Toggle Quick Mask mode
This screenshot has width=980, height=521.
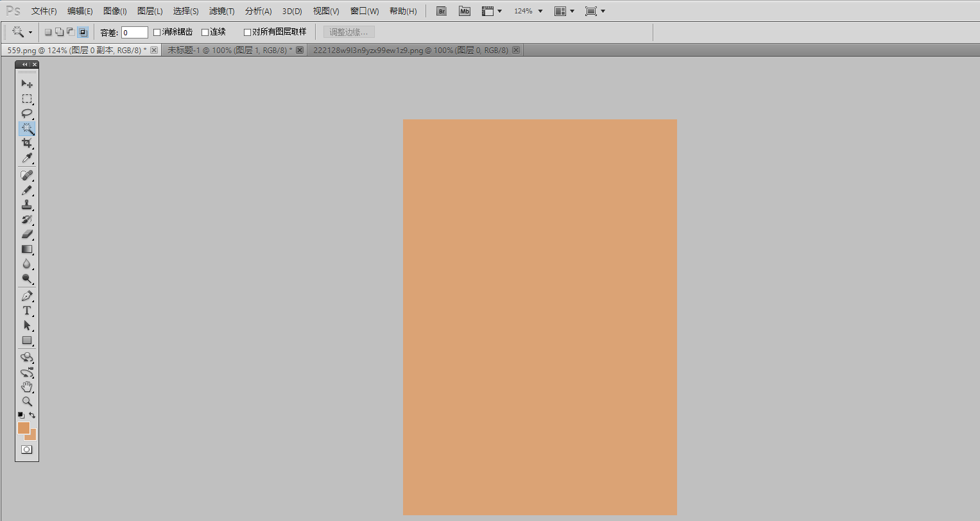(x=27, y=450)
